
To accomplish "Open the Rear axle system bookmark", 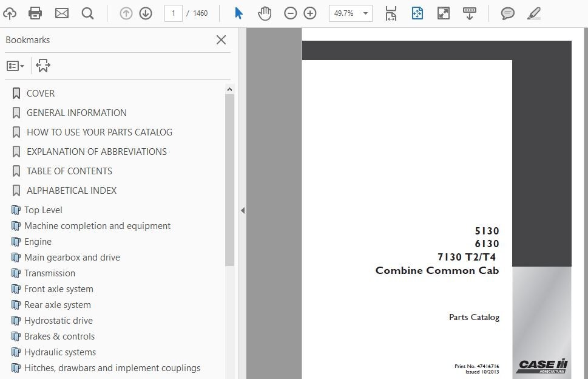I will tap(58, 305).
